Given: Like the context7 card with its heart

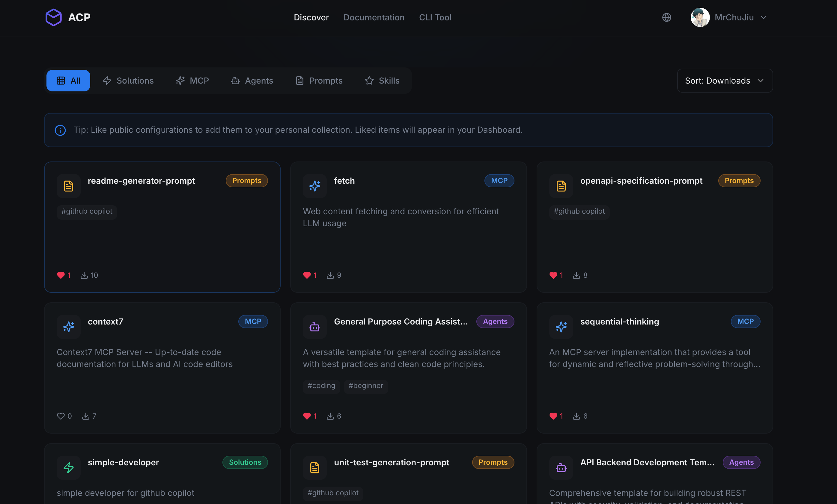Looking at the screenshot, I should [x=61, y=416].
